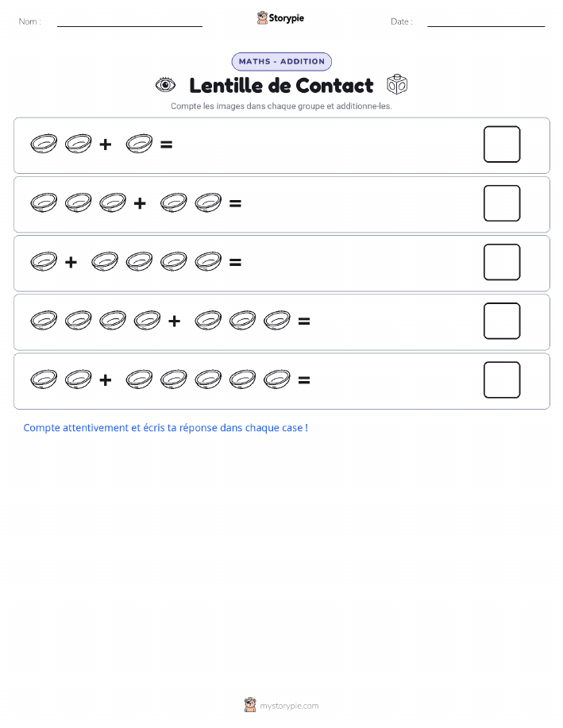Select the answer box for row five
This screenshot has height=728, width=563.
coord(502,379)
